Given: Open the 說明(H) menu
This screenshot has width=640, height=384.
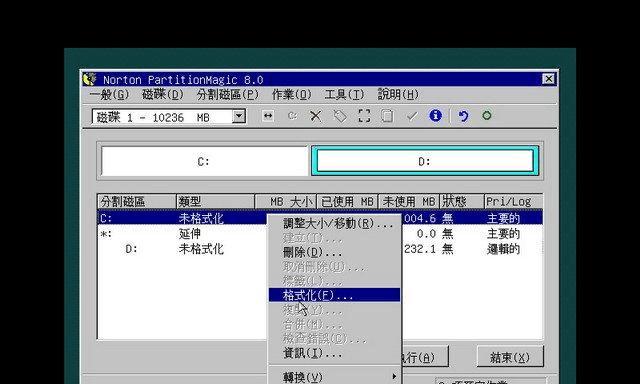Looking at the screenshot, I should [x=398, y=95].
